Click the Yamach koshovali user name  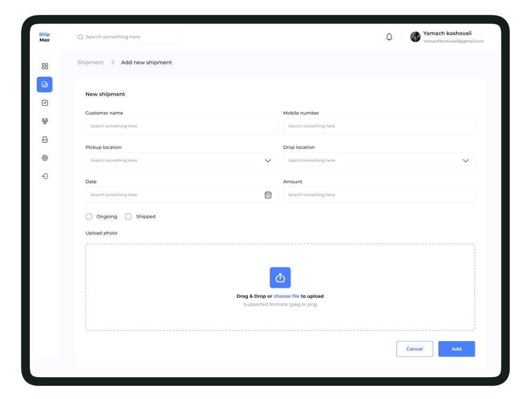[447, 33]
